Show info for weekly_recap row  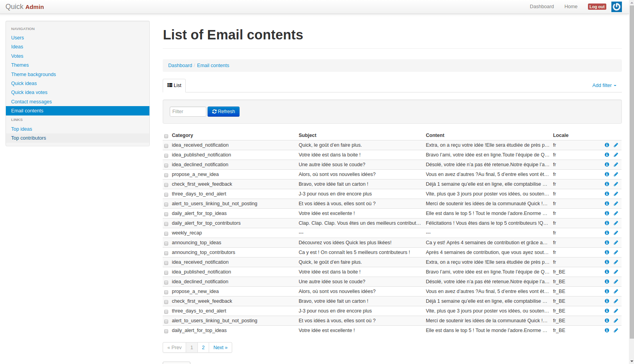click(x=607, y=233)
